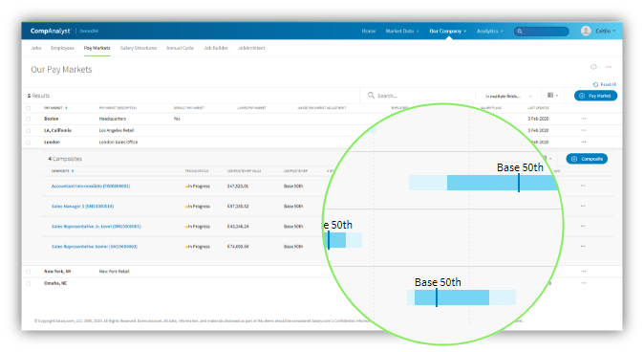644x352 pixels.
Task: Click the user avatar icon
Action: [x=586, y=31]
